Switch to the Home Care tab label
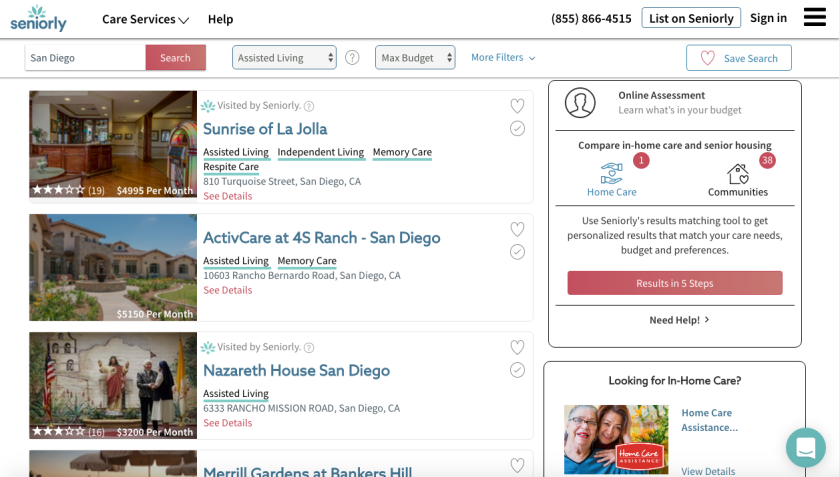Viewport: 840px width, 477px height. click(x=611, y=192)
